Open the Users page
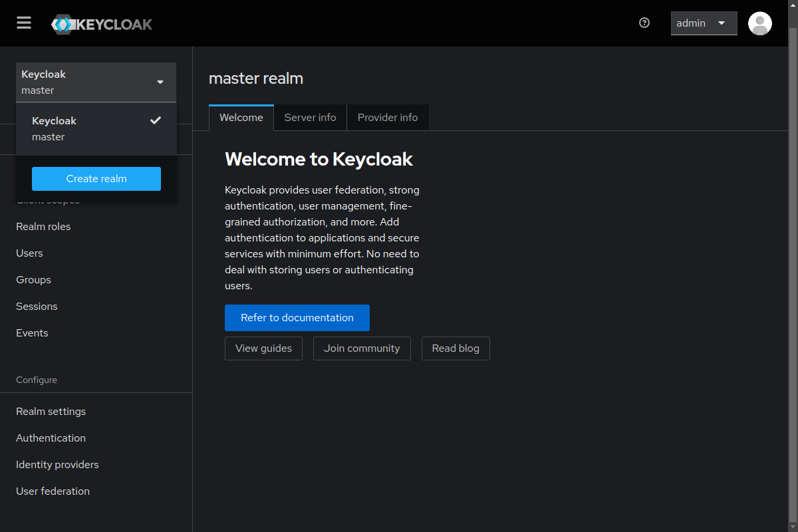 (29, 253)
